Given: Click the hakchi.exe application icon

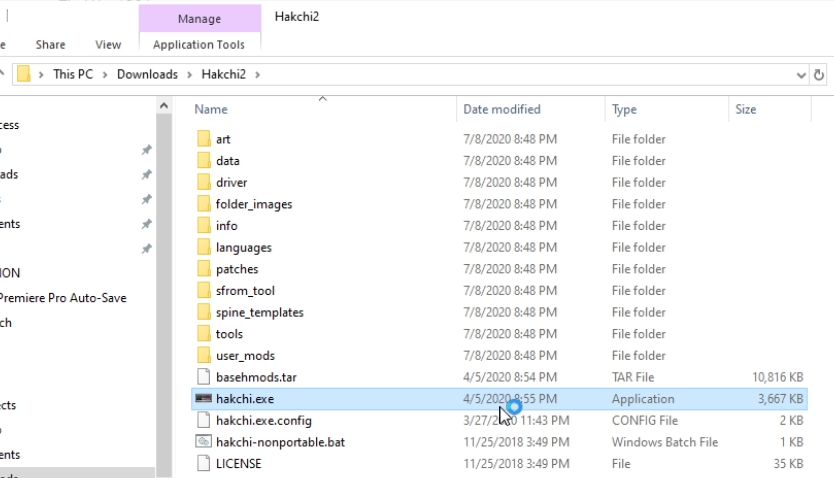Looking at the screenshot, I should [203, 398].
